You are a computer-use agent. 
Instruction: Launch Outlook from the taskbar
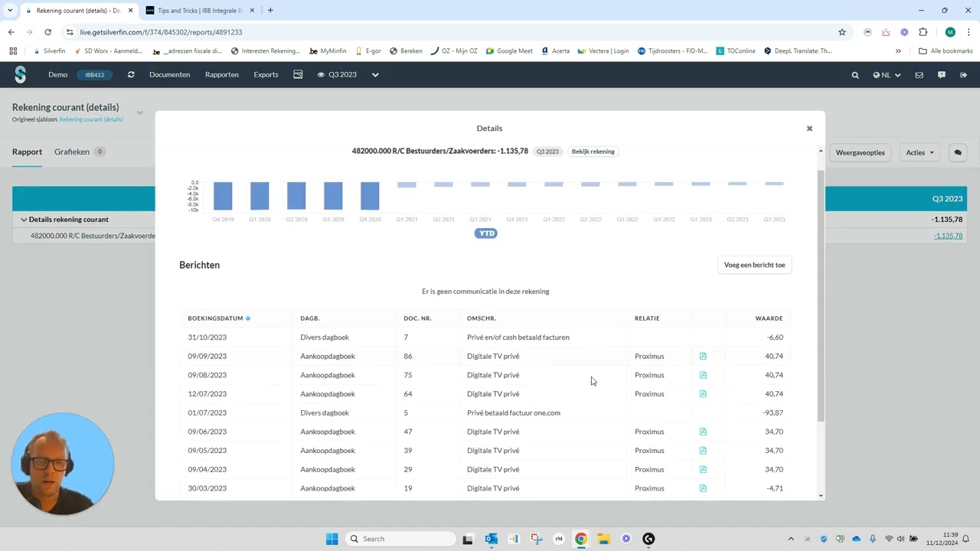(x=491, y=539)
